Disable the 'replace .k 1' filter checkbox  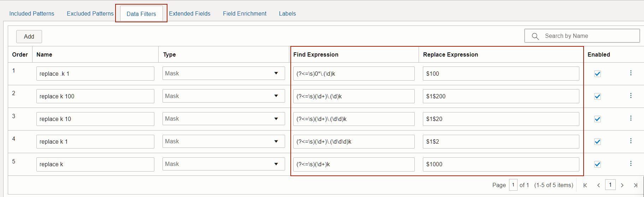tap(597, 74)
